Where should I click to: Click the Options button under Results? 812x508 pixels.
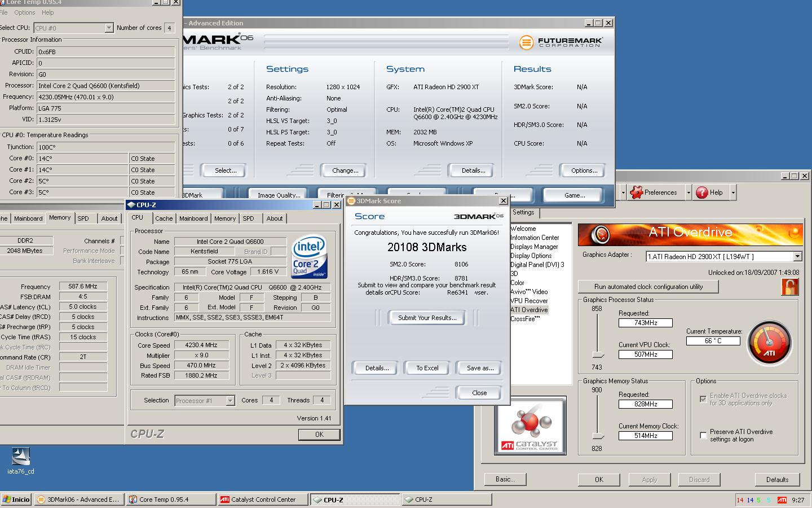coord(584,170)
